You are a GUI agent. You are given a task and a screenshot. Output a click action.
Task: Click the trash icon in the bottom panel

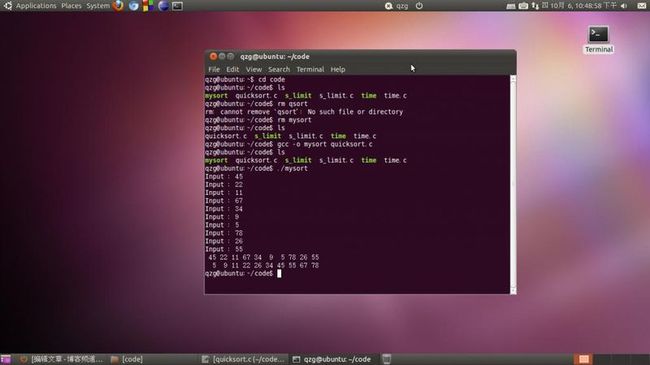(x=386, y=359)
